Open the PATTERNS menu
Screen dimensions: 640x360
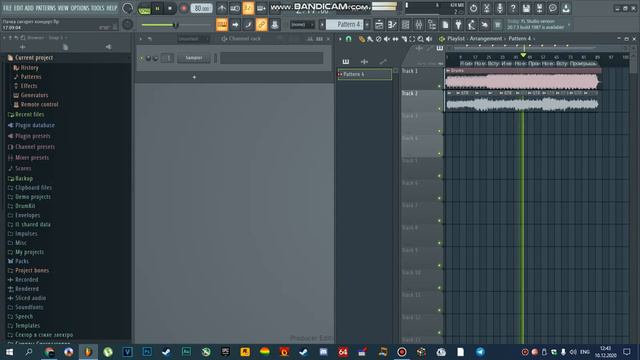(45, 8)
